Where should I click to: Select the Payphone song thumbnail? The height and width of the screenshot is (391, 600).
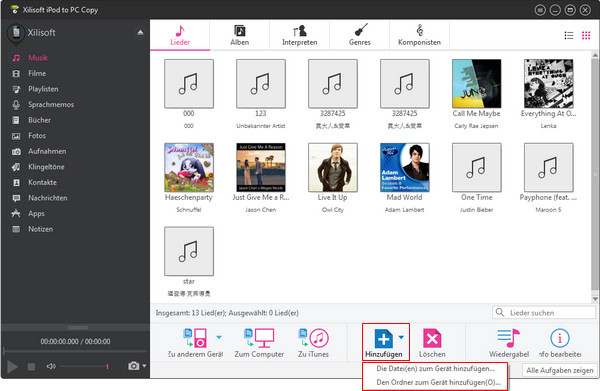[x=548, y=168]
